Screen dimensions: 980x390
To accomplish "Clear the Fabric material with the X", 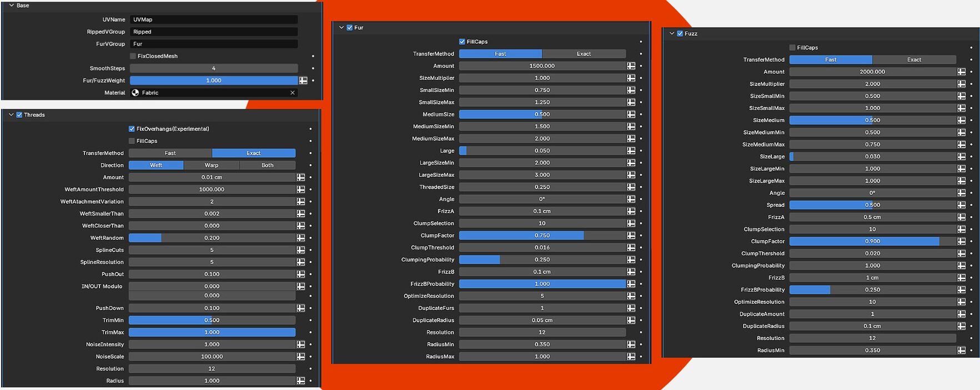I will click(x=293, y=93).
